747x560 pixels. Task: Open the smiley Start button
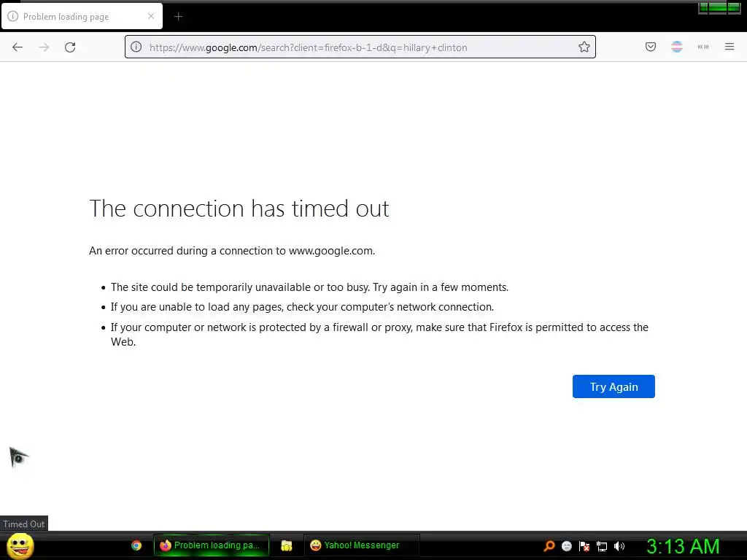(x=20, y=545)
